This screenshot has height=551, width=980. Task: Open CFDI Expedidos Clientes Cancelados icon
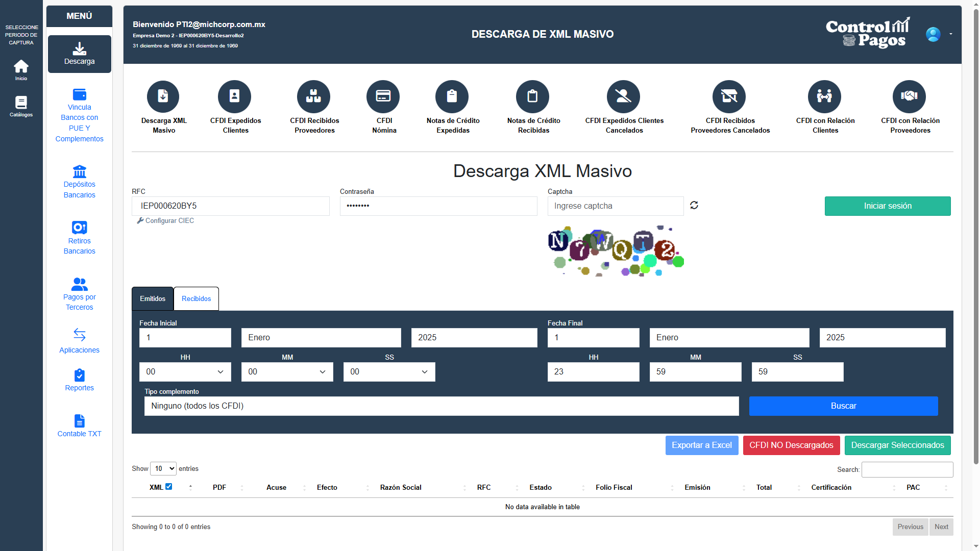coord(623,96)
